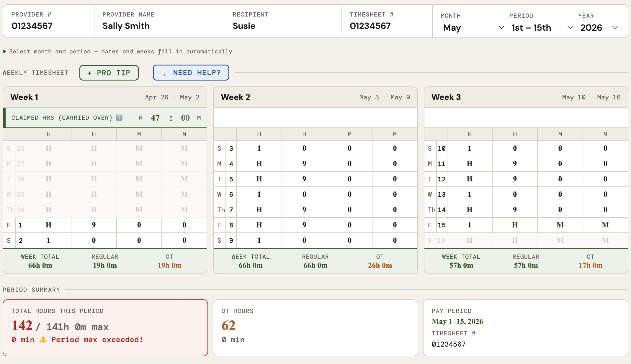
Task: Click the info icon beside Claimed Hrs
Action: coord(119,117)
